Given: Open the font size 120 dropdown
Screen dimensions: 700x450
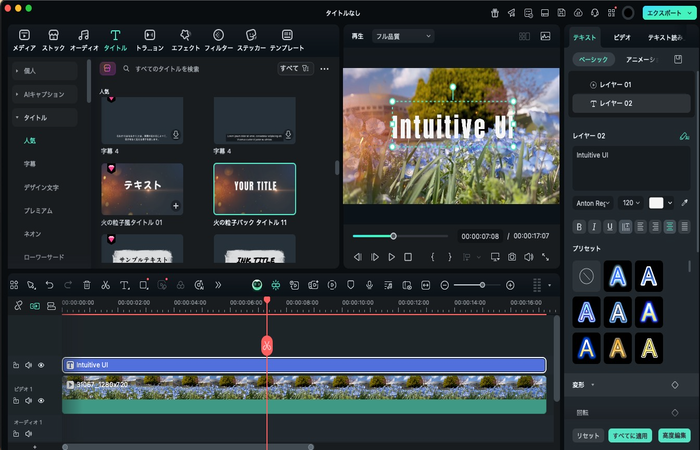Looking at the screenshot, I should [631, 203].
